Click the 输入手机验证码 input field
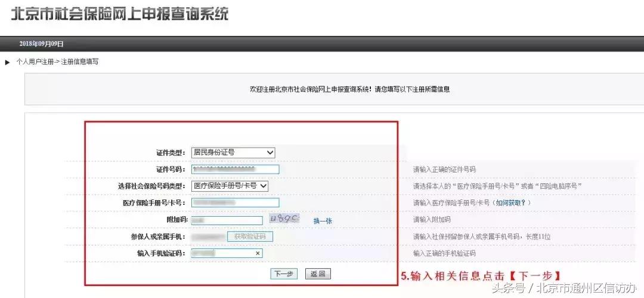 pyautogui.click(x=227, y=253)
